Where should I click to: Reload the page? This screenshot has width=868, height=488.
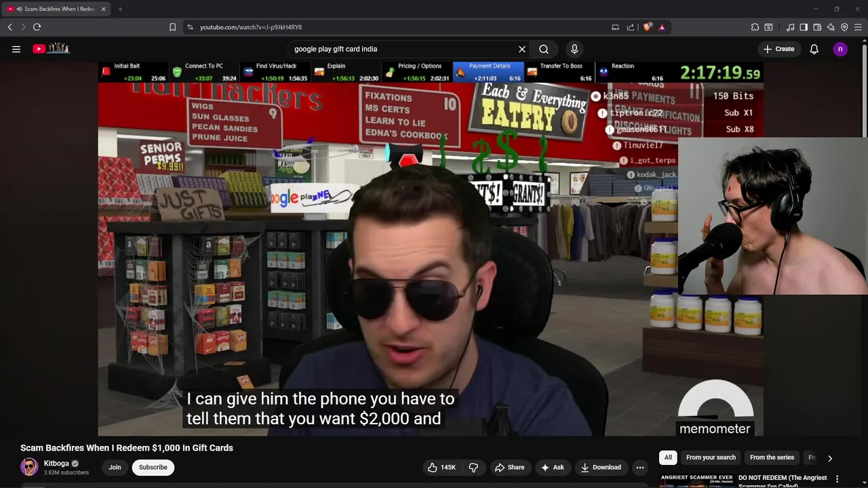(37, 27)
